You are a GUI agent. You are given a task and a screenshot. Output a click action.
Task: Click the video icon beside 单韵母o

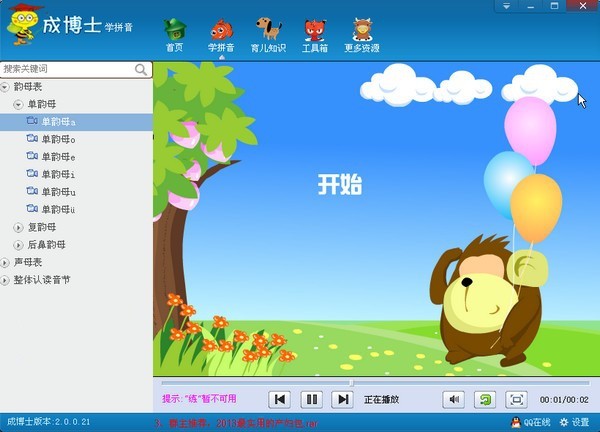32,139
